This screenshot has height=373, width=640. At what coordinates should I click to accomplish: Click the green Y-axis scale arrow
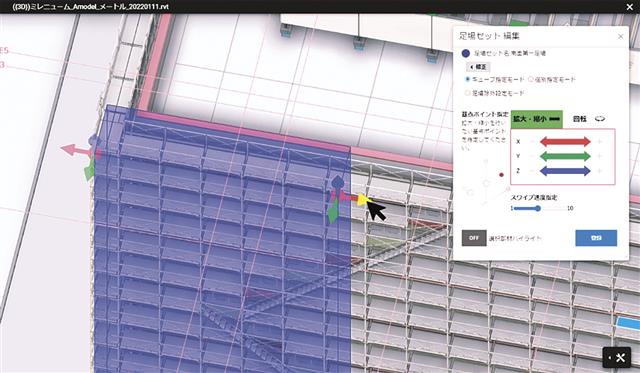(x=565, y=156)
